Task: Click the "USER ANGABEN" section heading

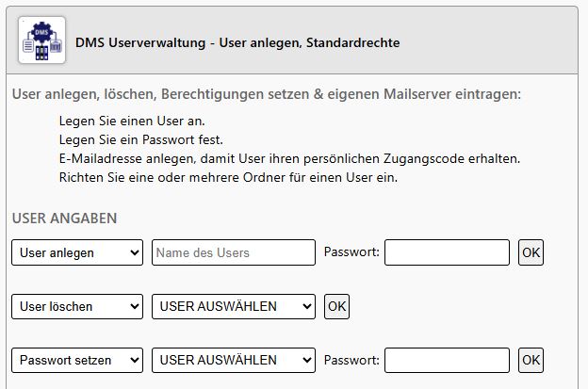Action: coord(64,218)
